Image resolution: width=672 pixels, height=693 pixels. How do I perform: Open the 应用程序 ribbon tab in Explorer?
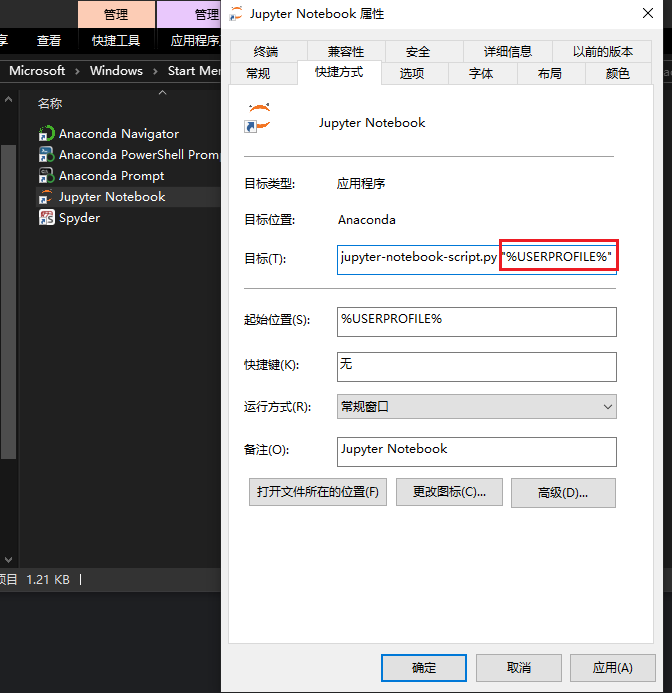click(x=195, y=41)
